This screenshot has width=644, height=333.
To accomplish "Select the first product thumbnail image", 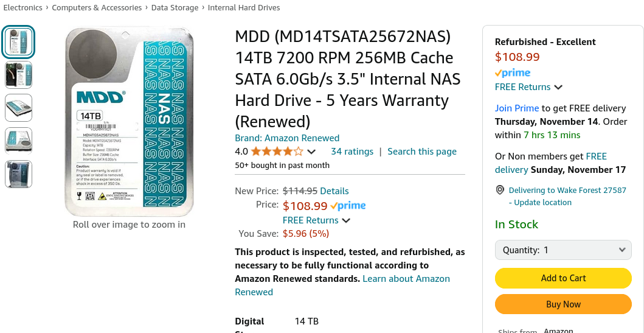I will [x=18, y=42].
